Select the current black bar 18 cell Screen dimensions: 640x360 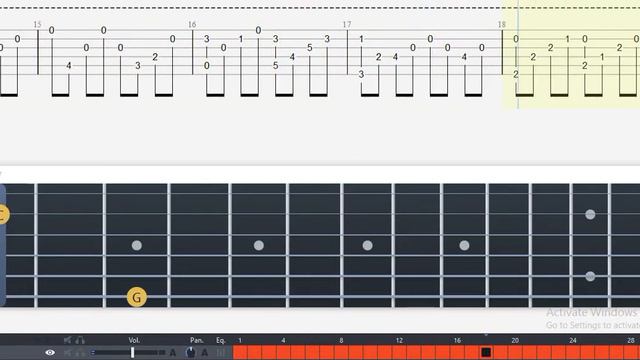[x=486, y=352]
